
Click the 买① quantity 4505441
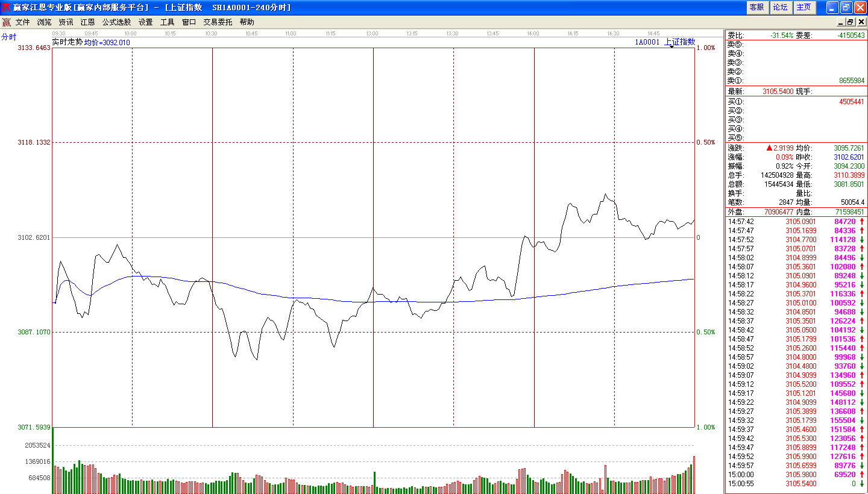(x=852, y=102)
